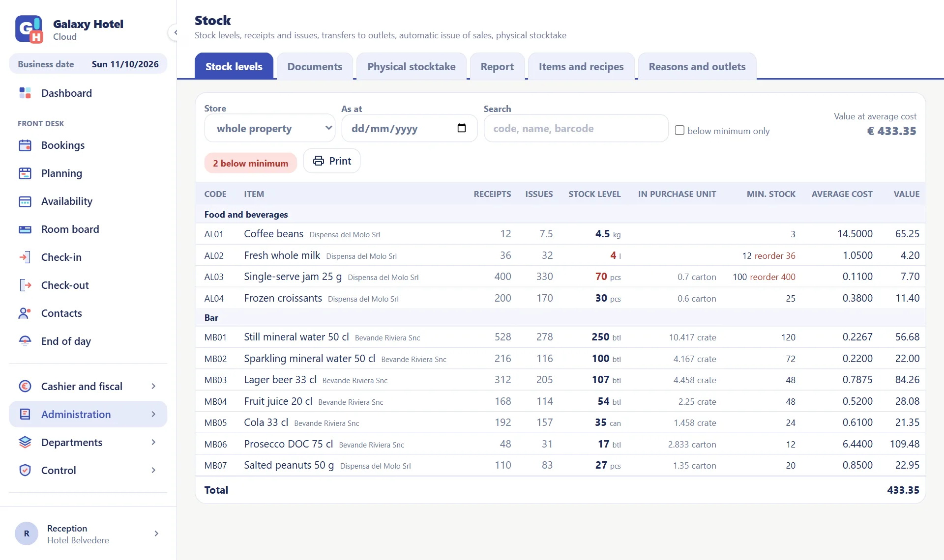Click the Galaxy Hotel logo icon
This screenshot has height=560, width=944.
29,29
